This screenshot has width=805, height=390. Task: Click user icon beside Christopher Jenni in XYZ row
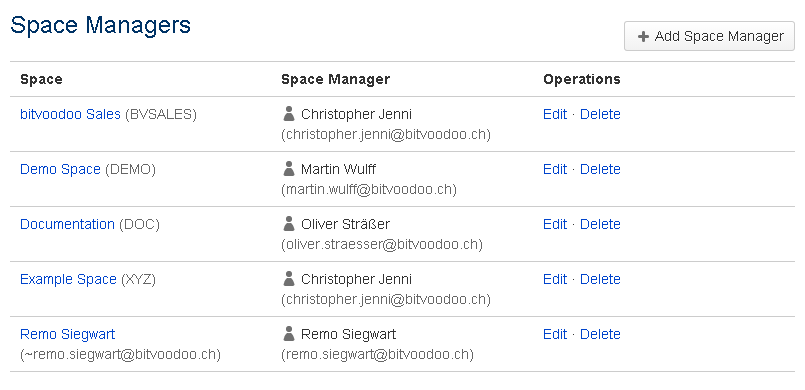(x=289, y=279)
